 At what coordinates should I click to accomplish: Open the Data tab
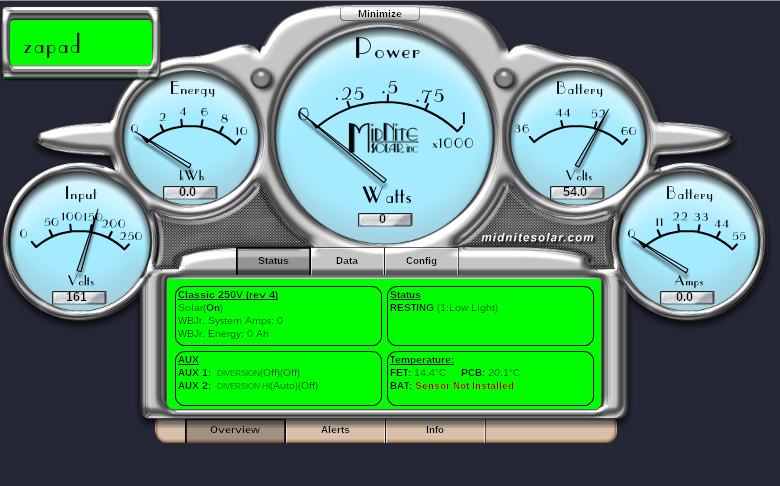[347, 261]
